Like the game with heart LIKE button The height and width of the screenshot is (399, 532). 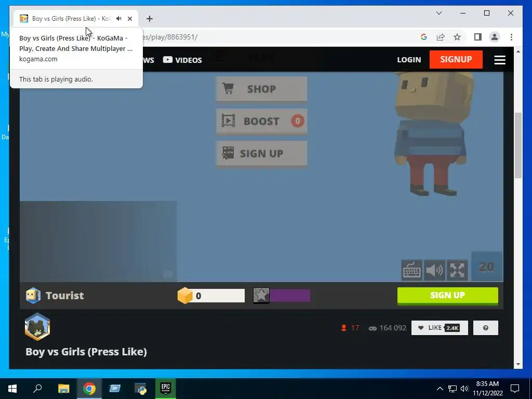click(440, 328)
